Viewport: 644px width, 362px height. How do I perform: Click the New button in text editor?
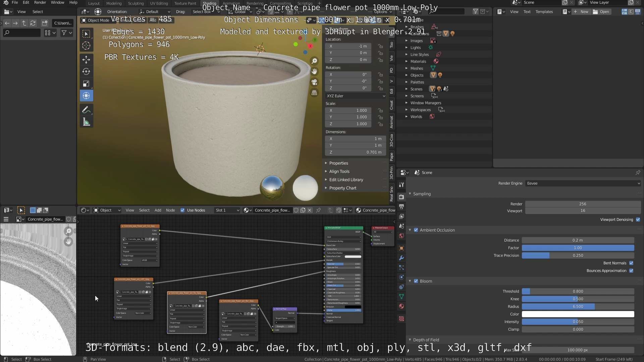581,12
